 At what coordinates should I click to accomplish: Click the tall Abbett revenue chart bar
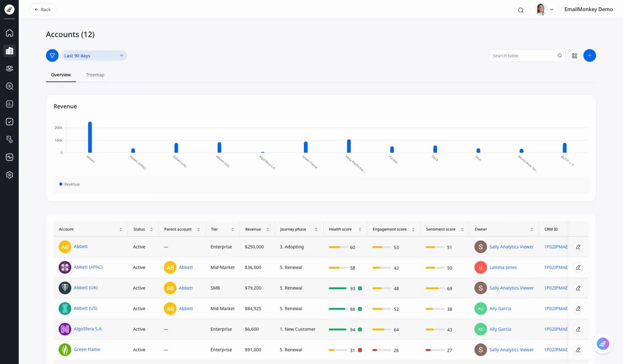90,137
